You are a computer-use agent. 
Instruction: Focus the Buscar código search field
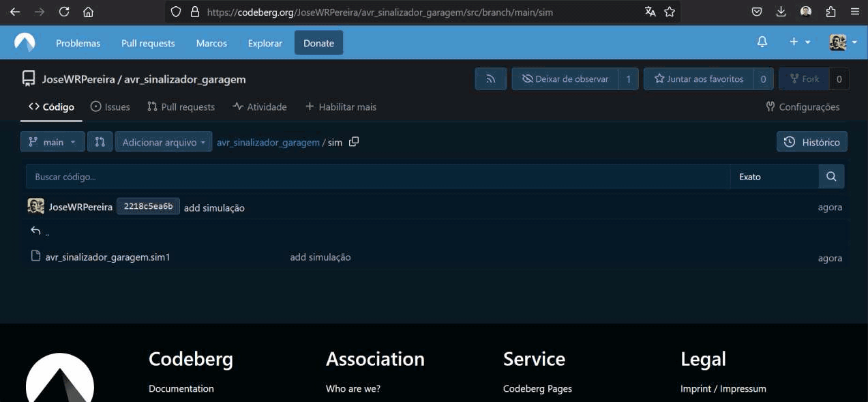[x=378, y=176]
